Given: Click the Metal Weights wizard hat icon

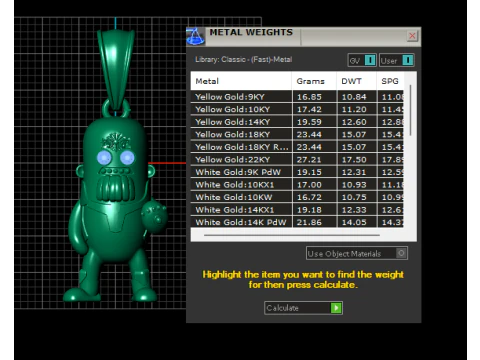Looking at the screenshot, I should [x=195, y=36].
